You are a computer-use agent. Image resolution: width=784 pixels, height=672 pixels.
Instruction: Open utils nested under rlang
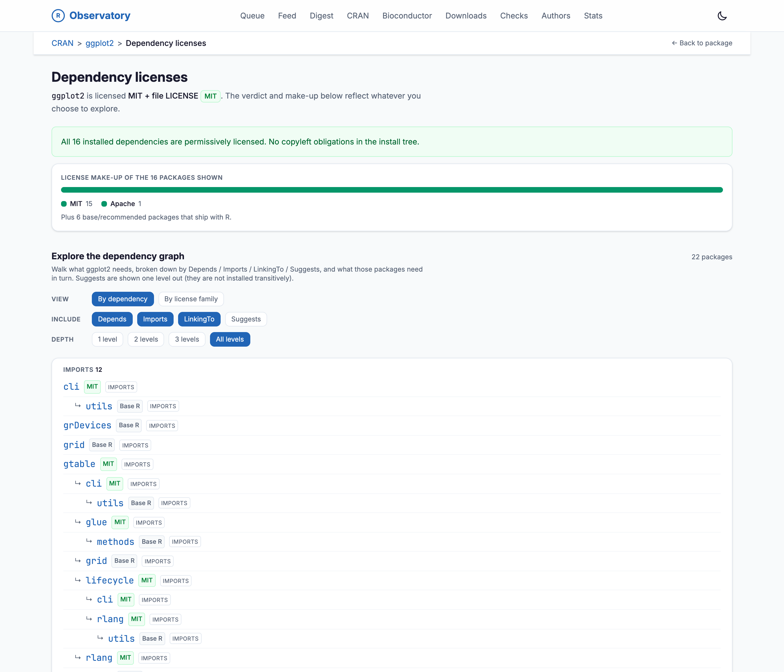pos(121,638)
